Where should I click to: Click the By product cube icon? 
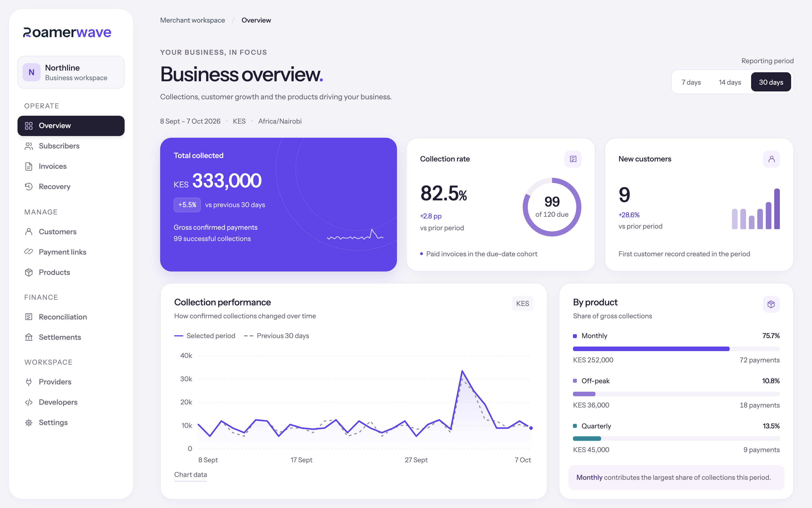pyautogui.click(x=771, y=305)
